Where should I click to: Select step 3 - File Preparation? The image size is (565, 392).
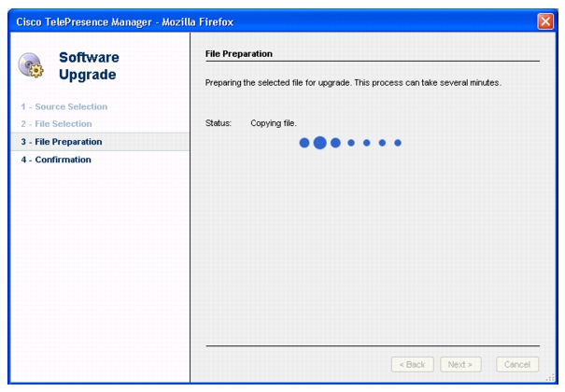coord(100,142)
